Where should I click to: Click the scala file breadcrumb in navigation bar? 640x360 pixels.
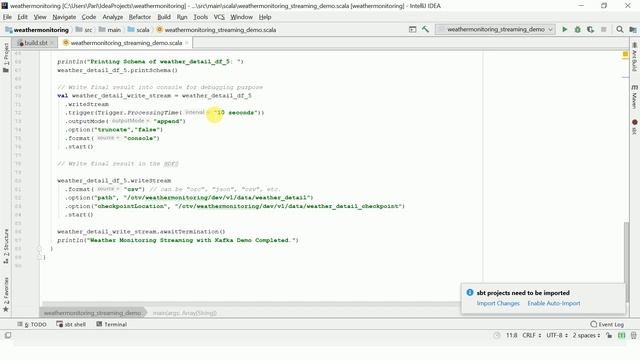[217, 30]
